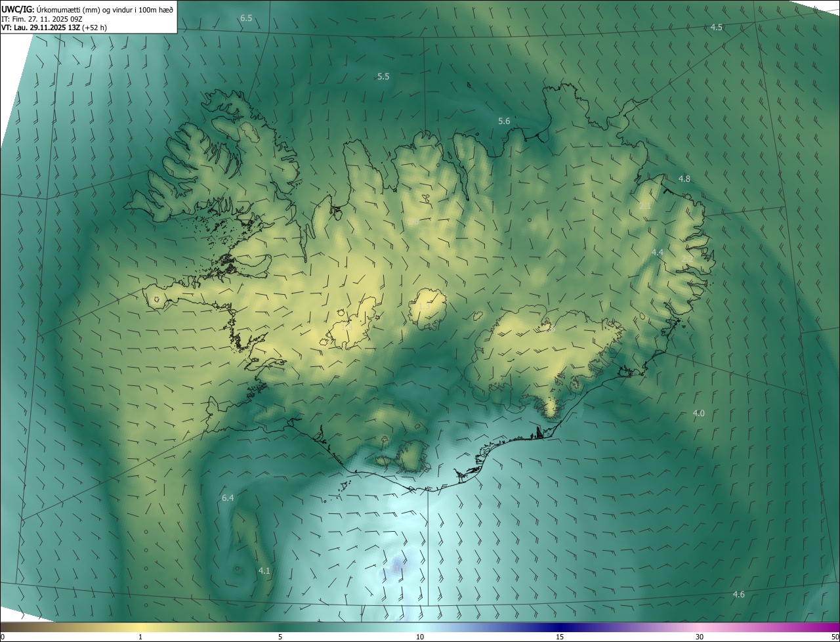Click the color scale tick label 50
The height and width of the screenshot is (642, 840).
coord(835,637)
